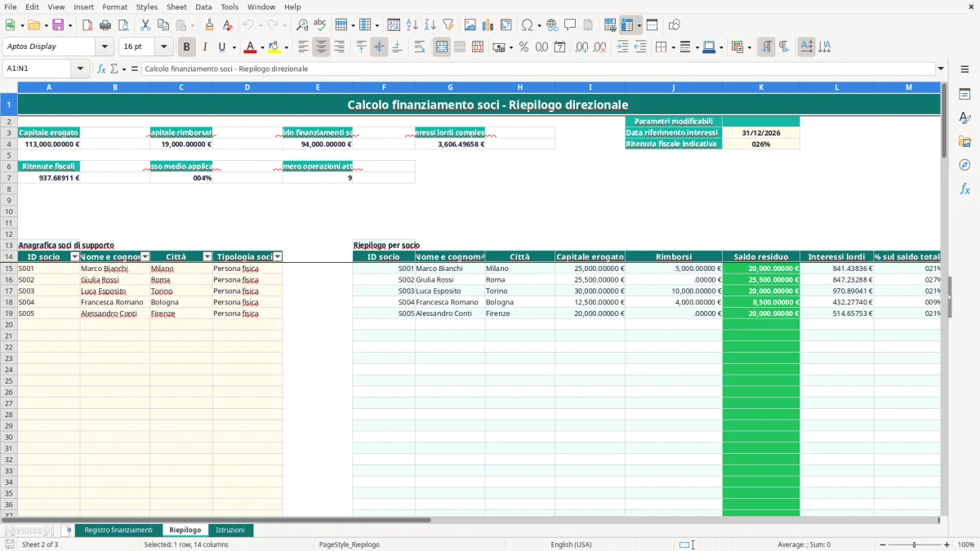
Task: Toggle Bold formatting
Action: point(187,47)
